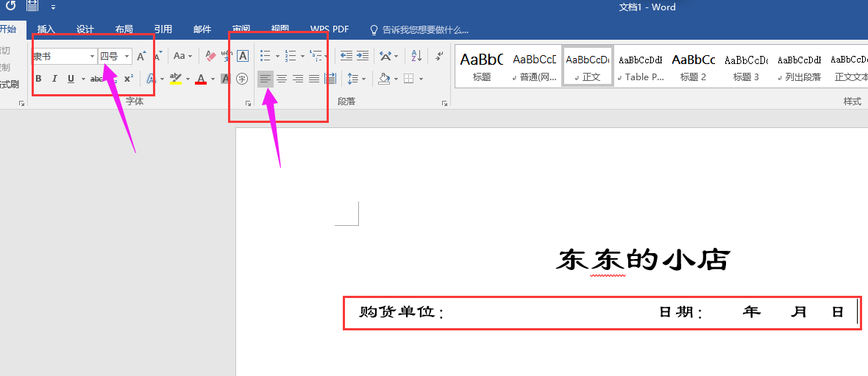Click the enclosed character (字) icon

(242, 79)
